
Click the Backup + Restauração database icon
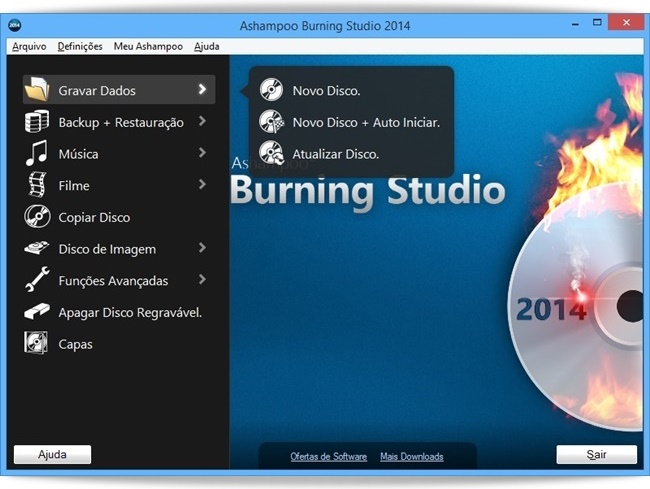pos(37,121)
